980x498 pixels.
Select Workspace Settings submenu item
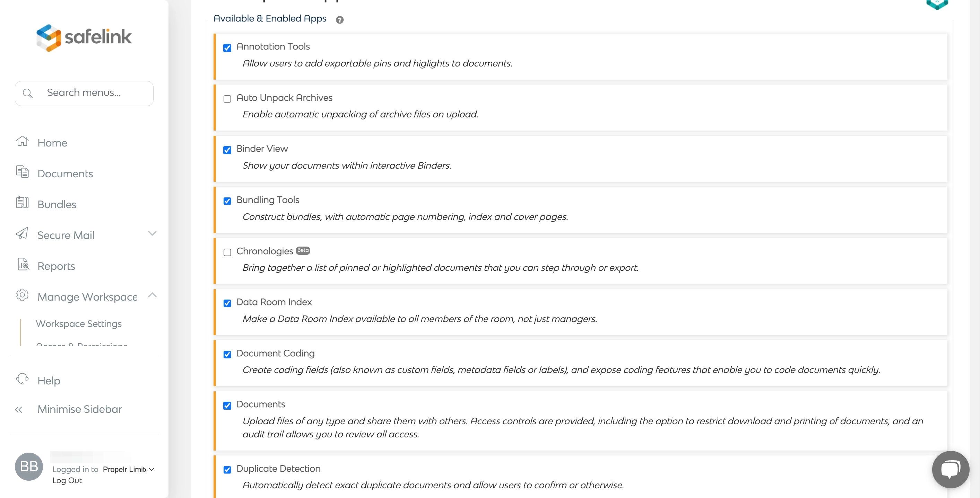[x=79, y=324]
